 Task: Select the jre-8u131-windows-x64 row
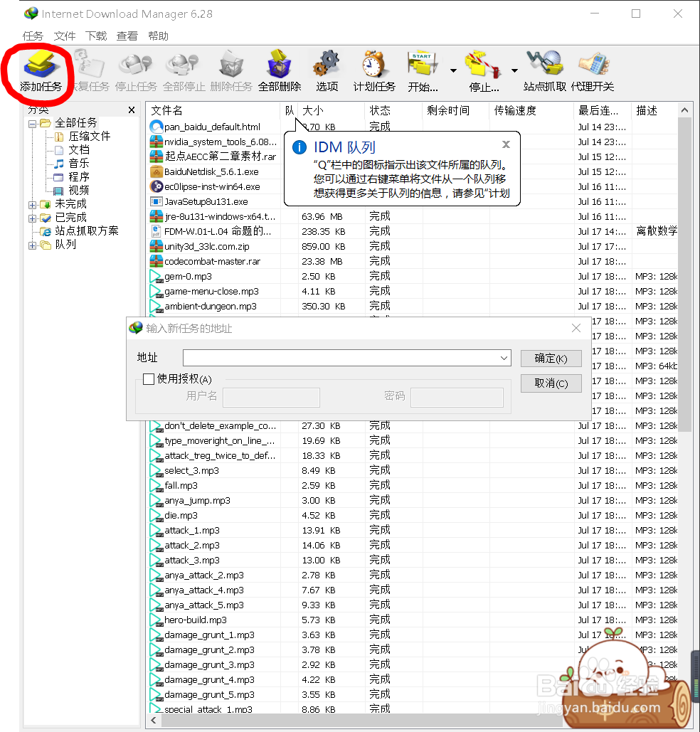413,216
